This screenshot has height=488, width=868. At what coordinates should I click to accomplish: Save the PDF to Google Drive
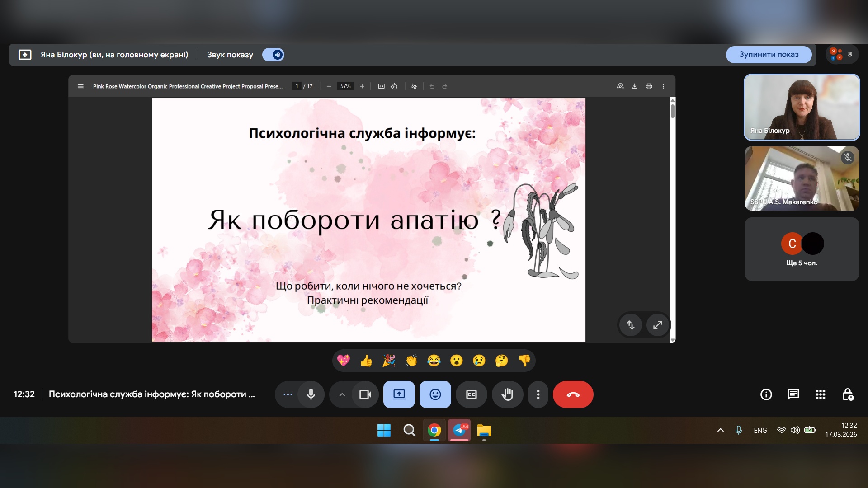tap(620, 86)
